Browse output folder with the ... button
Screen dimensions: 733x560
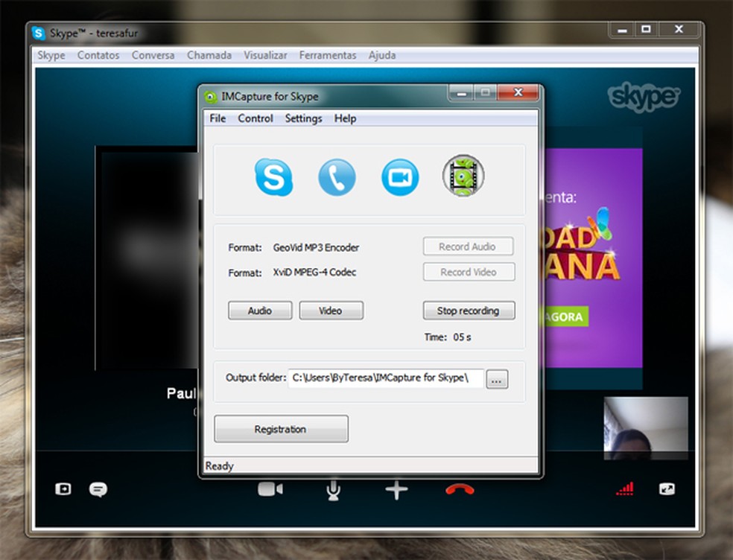coord(496,379)
